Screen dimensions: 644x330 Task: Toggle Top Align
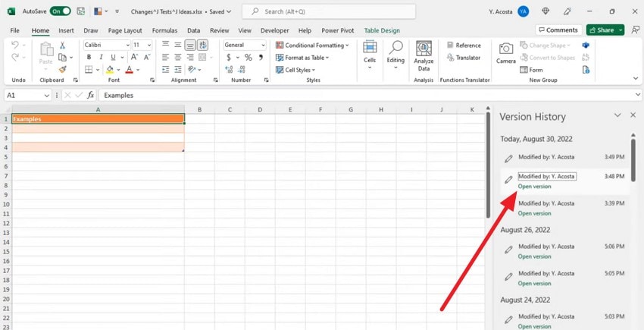coord(165,45)
